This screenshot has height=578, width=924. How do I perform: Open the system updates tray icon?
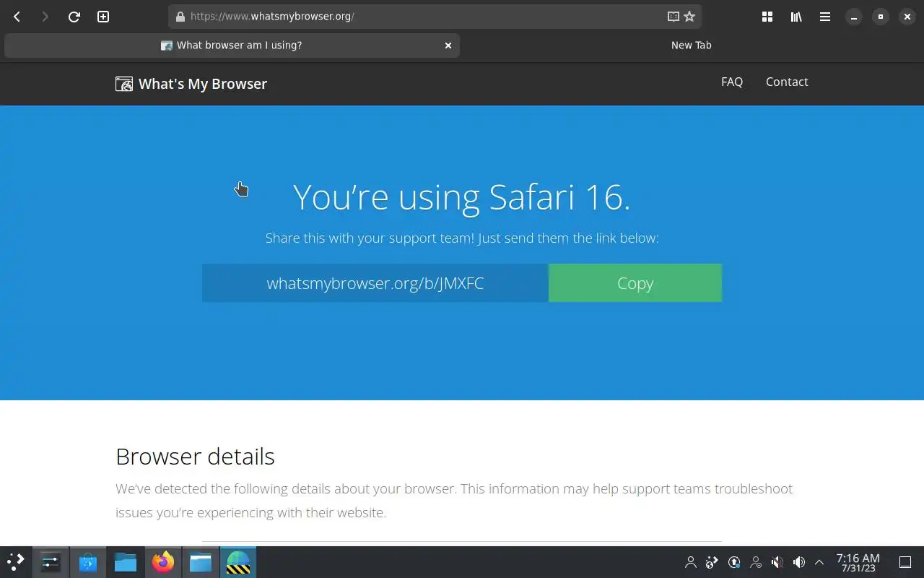(734, 562)
